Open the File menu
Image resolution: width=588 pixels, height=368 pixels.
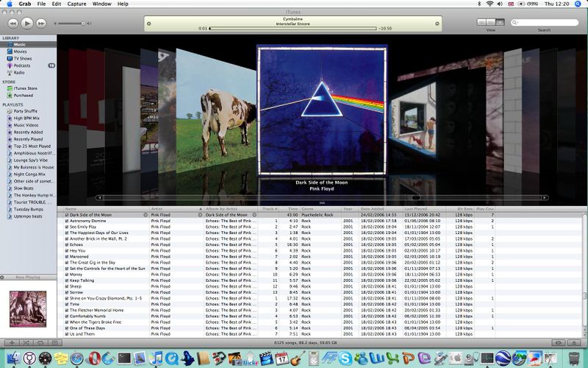tap(42, 4)
